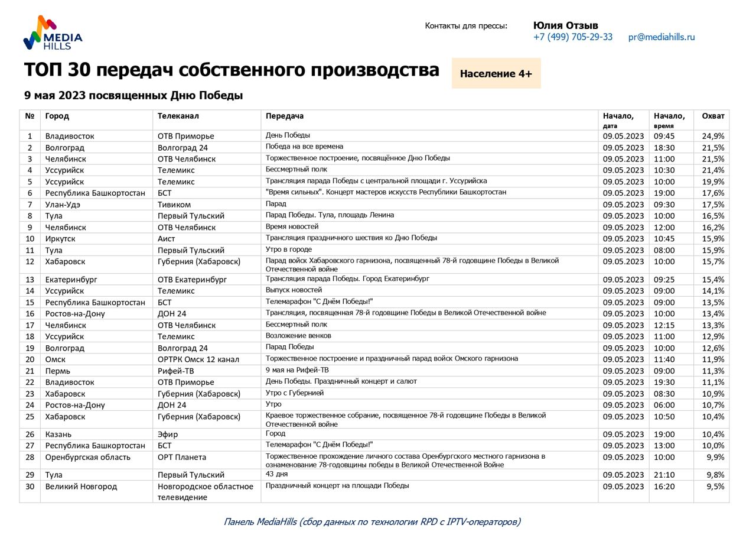Click the 'Город' column header
Image resolution: width=756 pixels, height=535 pixels.
coord(57,116)
